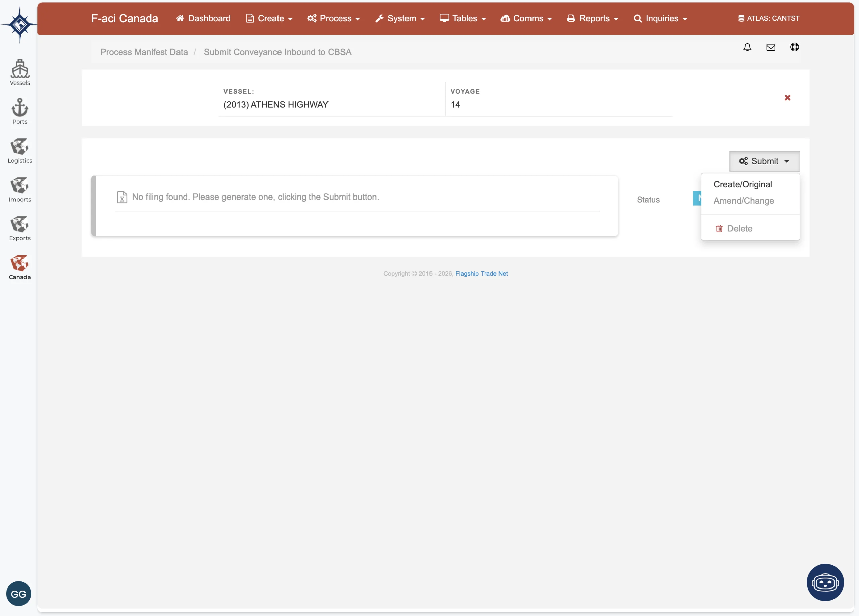859x616 pixels.
Task: Select Create/Original from Submit menu
Action: point(742,184)
